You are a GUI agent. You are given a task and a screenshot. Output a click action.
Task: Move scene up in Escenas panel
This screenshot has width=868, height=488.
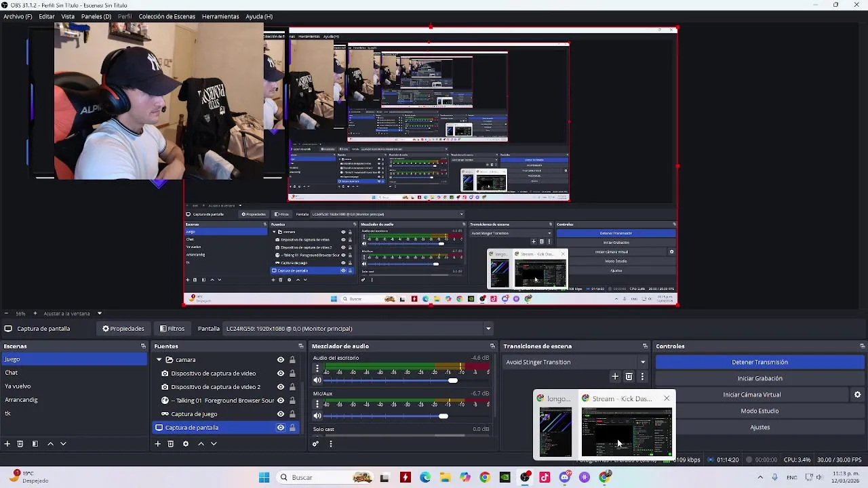pyautogui.click(x=51, y=444)
